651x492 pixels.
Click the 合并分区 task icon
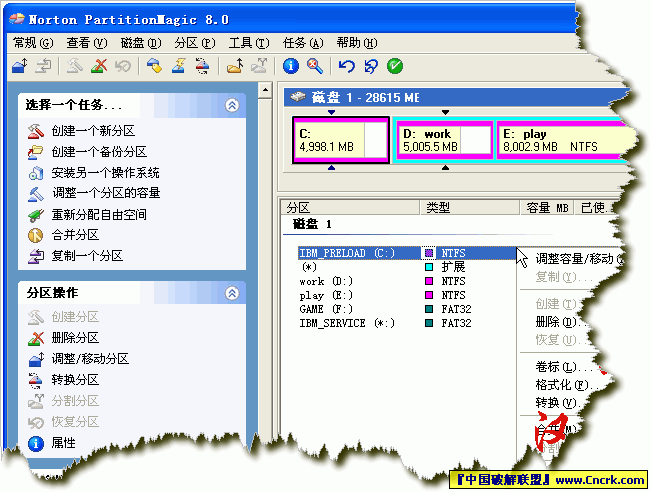[x=36, y=235]
